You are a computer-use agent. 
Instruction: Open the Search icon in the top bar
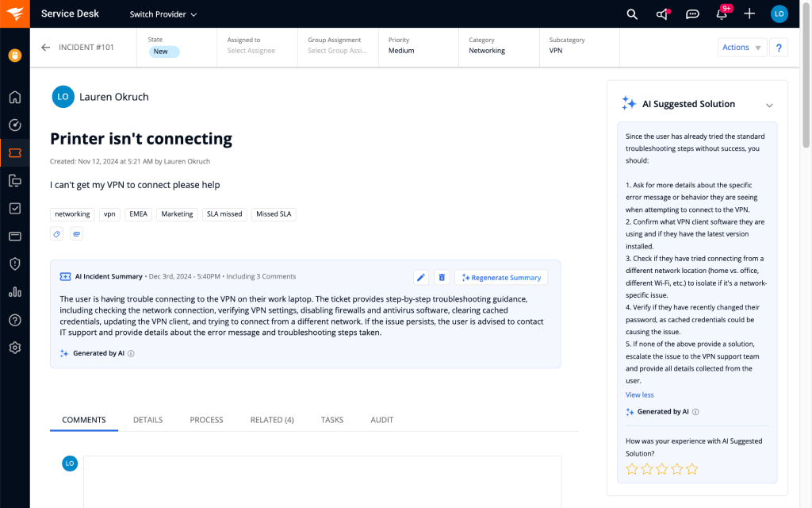point(631,13)
